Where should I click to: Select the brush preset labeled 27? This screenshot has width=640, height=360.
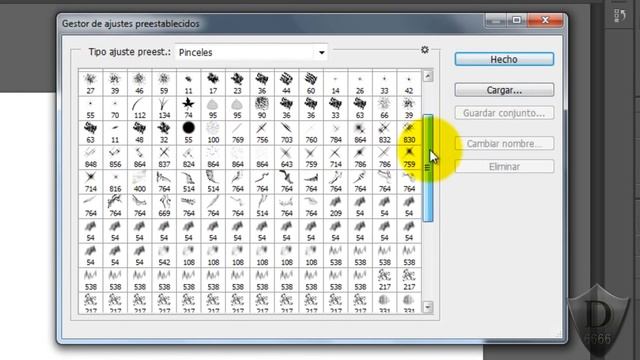click(91, 84)
